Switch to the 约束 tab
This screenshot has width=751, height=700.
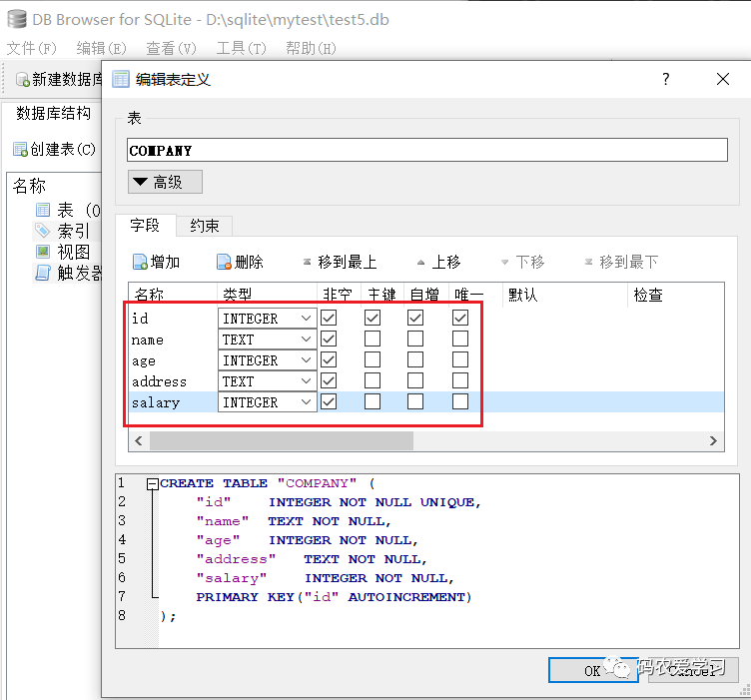205,226
